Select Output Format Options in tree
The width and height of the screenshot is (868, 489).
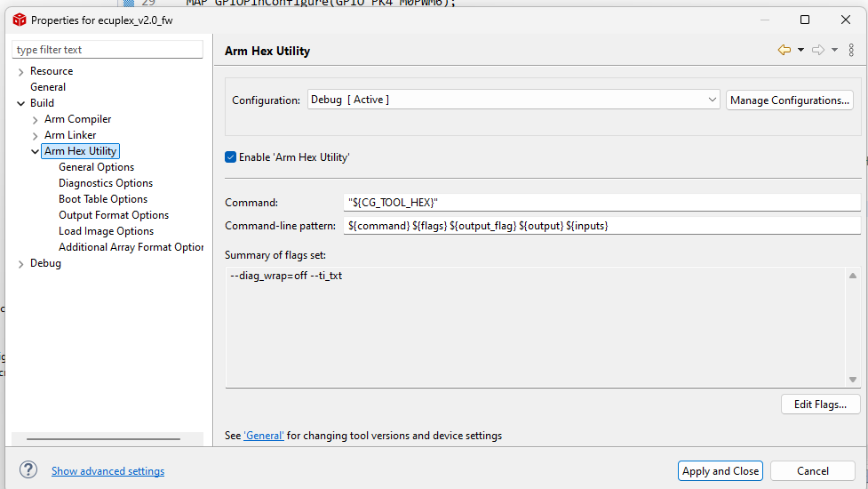pyautogui.click(x=114, y=215)
